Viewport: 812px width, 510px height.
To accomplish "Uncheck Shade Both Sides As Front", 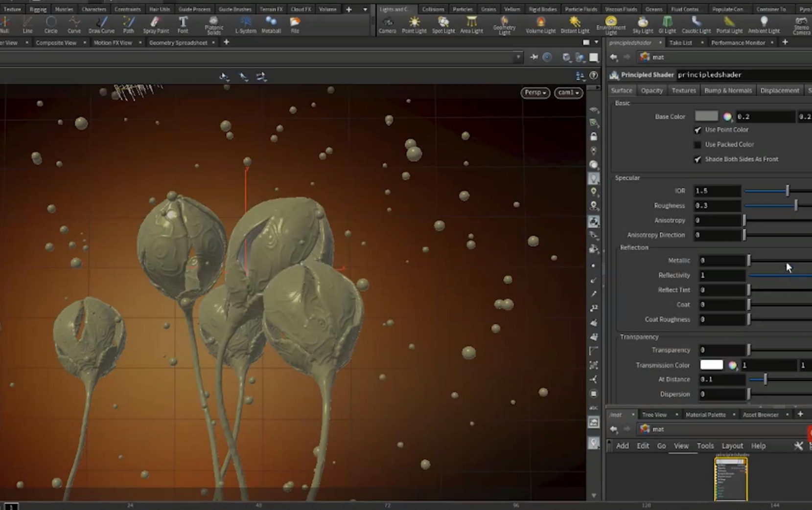I will [697, 159].
